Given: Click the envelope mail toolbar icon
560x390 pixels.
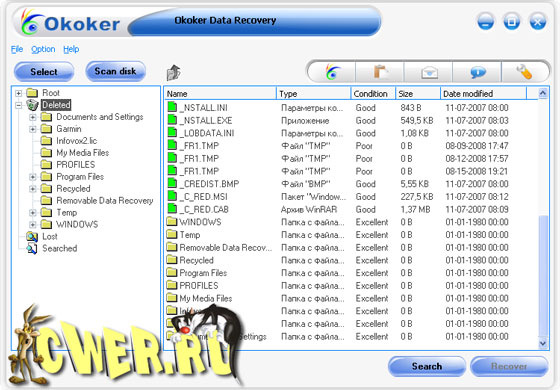Looking at the screenshot, I should pos(429,72).
